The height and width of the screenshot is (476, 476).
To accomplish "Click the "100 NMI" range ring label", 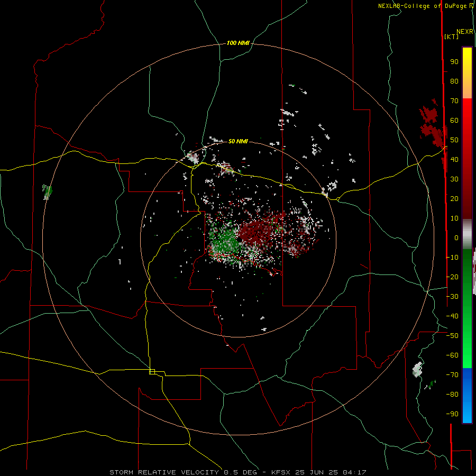I will (238, 43).
